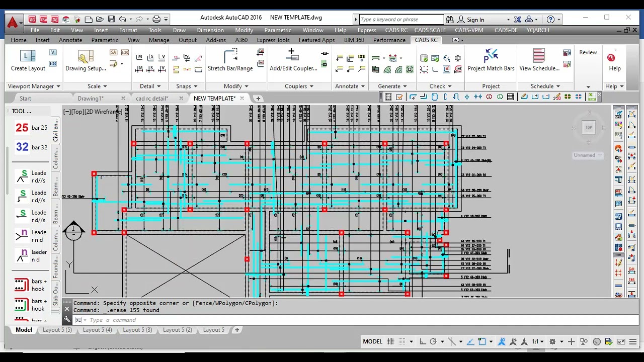Open Add/Edit Coupler tool
The width and height of the screenshot is (644, 362).
[293, 60]
